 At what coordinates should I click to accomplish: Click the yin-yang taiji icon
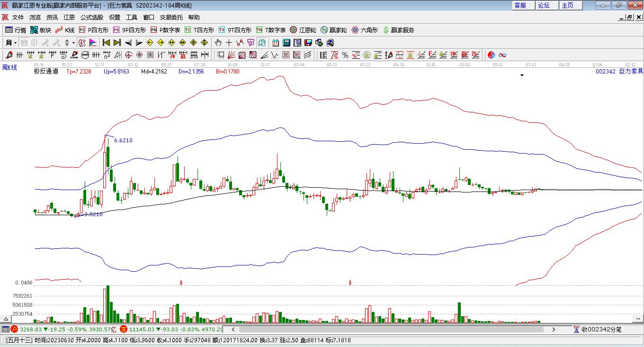coord(491,55)
